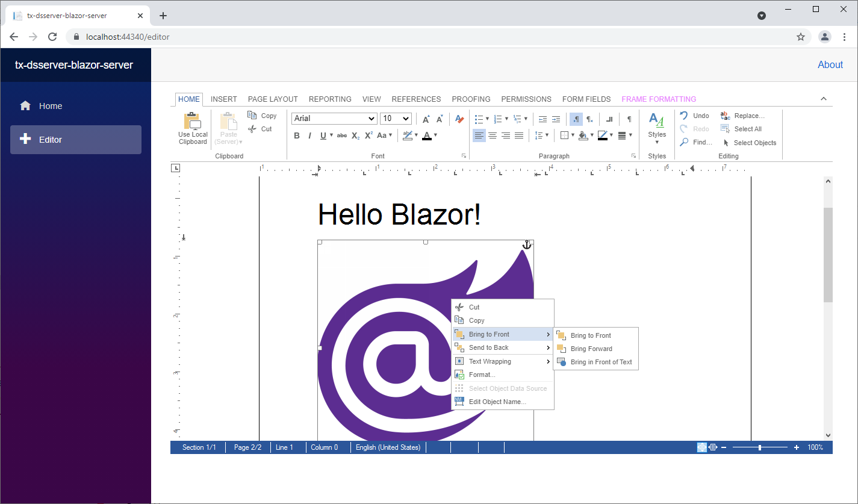Decrease font size with the shrink font icon
The height and width of the screenshot is (504, 858).
pos(440,119)
